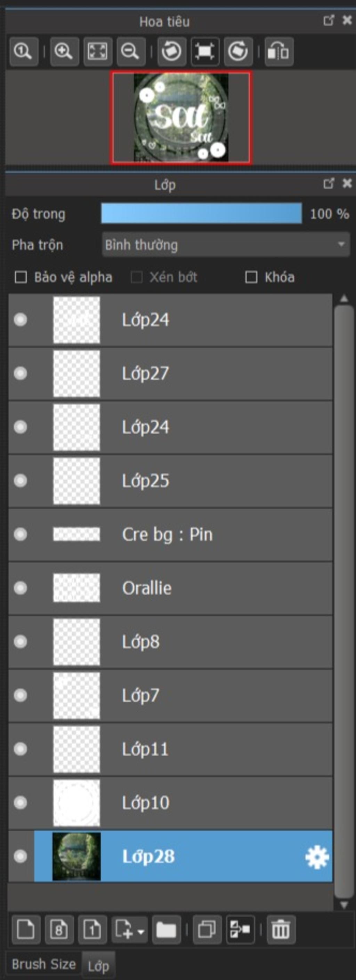Image resolution: width=356 pixels, height=980 pixels.
Task: Enable the Bảo vệ alpha checkbox
Action: pyautogui.click(x=21, y=277)
